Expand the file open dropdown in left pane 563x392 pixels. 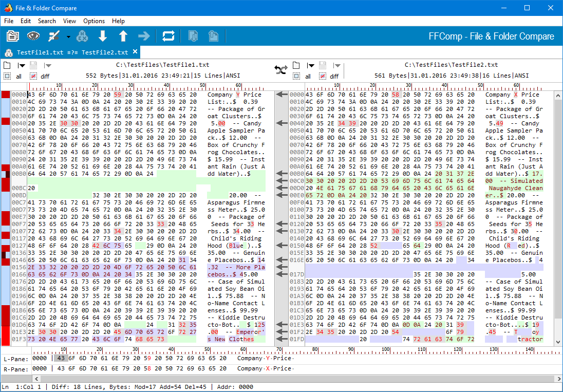[x=21, y=65]
